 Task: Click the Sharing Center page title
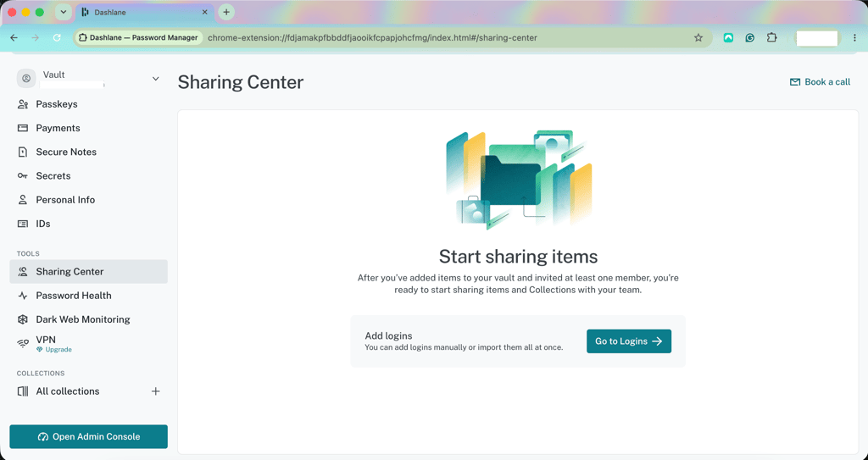pos(241,82)
